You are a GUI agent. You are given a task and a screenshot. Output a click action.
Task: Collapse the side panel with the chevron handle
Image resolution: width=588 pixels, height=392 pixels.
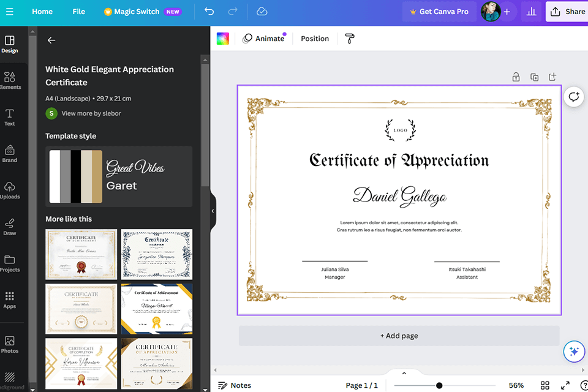(213, 211)
